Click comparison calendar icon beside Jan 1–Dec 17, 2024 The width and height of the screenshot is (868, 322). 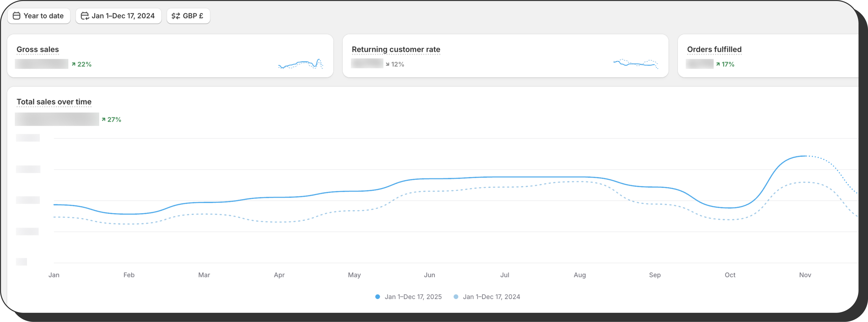(85, 16)
